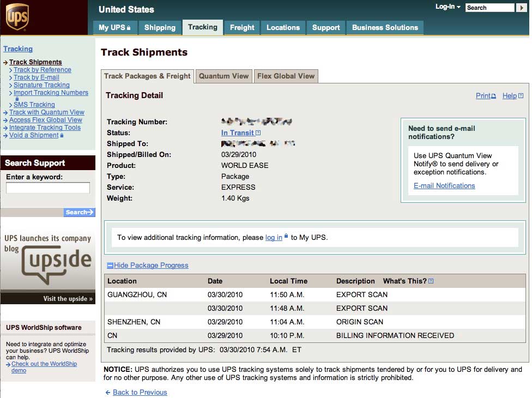Open the Shipping tab

pyautogui.click(x=160, y=27)
